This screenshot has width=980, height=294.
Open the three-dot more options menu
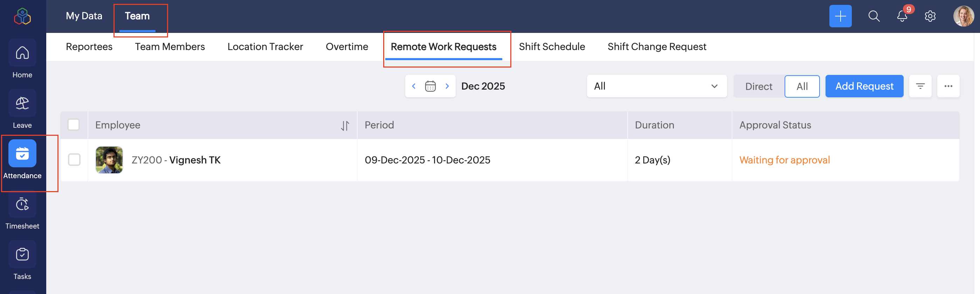(x=948, y=86)
